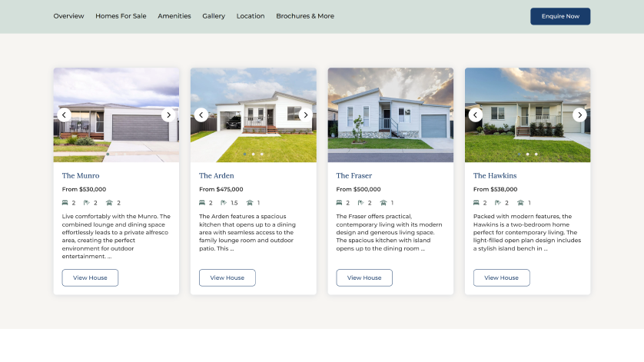Open Brochures & More nav item
The image size is (644, 362).
(305, 16)
